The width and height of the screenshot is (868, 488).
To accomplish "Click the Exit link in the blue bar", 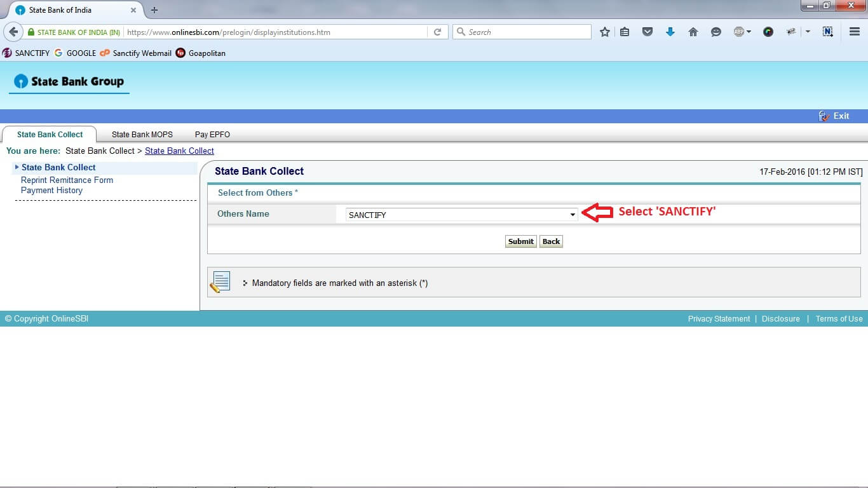I will [834, 116].
